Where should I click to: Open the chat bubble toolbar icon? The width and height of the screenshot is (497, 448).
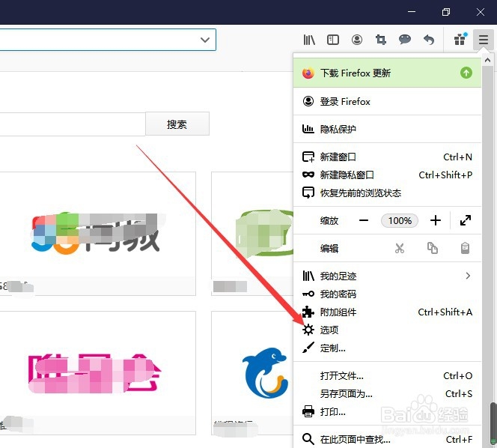coord(405,40)
